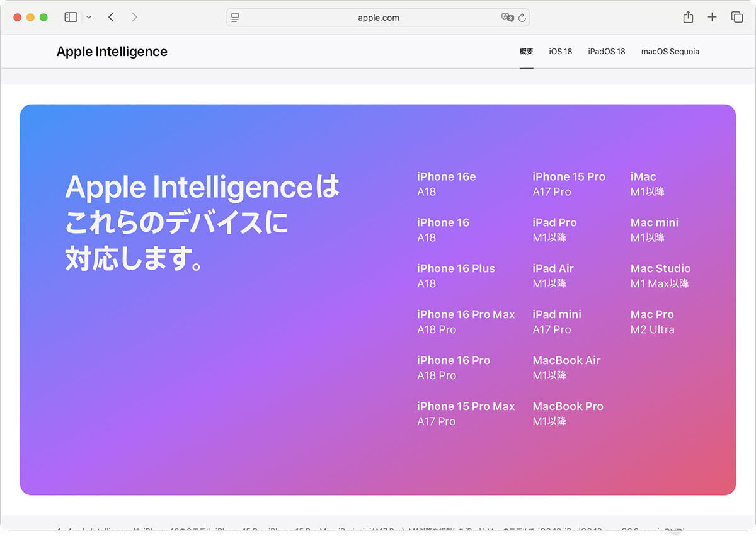Open the sidebar options dropdown arrow
The height and width of the screenshot is (536, 756).
tap(89, 18)
